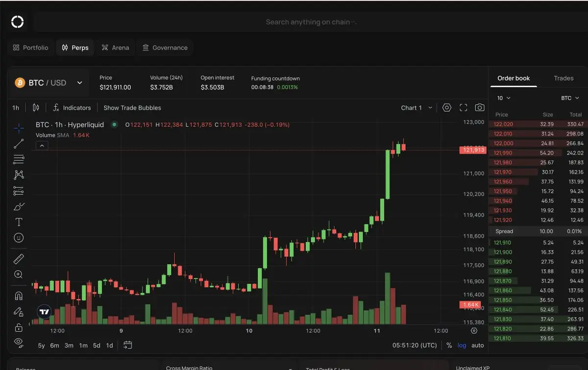Click the 121,913 current price label

pyautogui.click(x=472, y=150)
